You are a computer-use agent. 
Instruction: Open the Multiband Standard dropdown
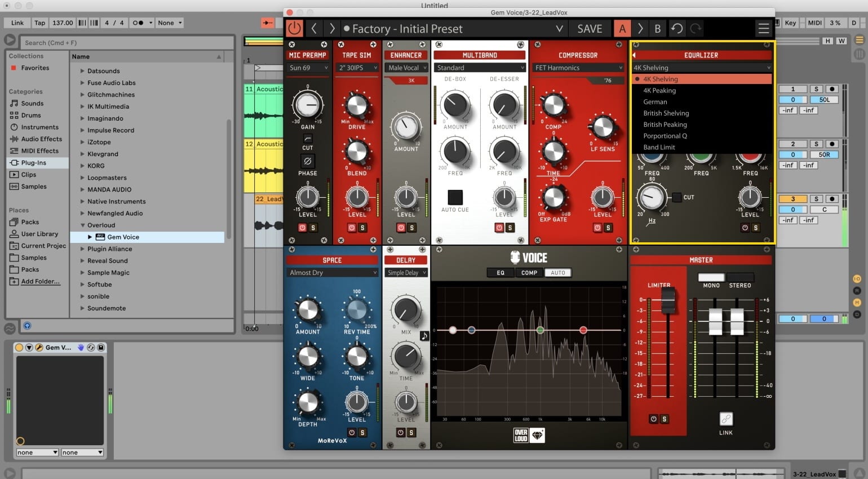click(480, 68)
